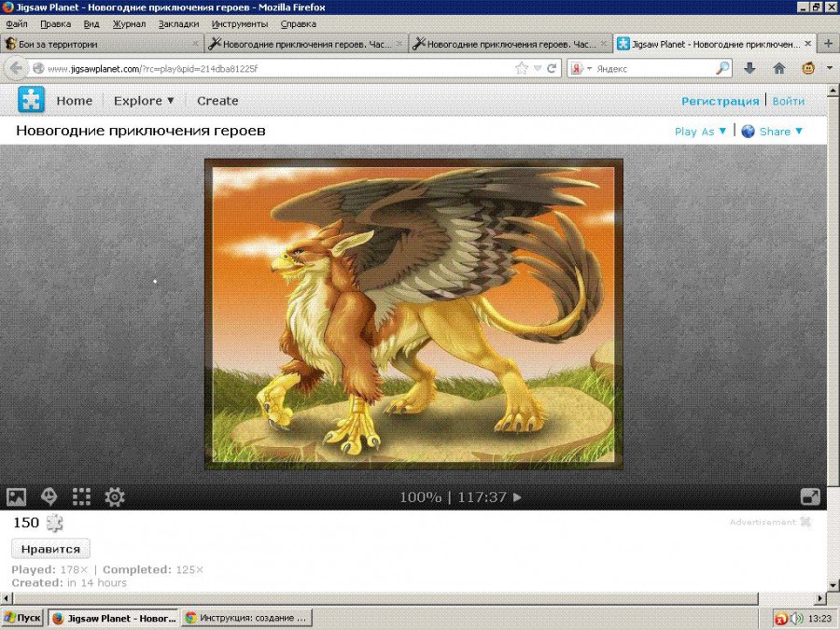Viewport: 840px width, 630px height.
Task: Click the Jigsaw Planet puzzle logo
Action: 31,100
